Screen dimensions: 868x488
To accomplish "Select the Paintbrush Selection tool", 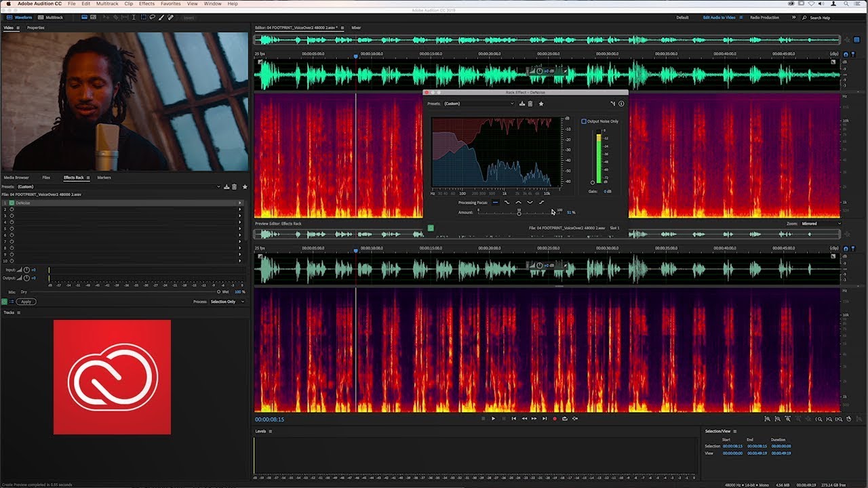I will click(161, 18).
